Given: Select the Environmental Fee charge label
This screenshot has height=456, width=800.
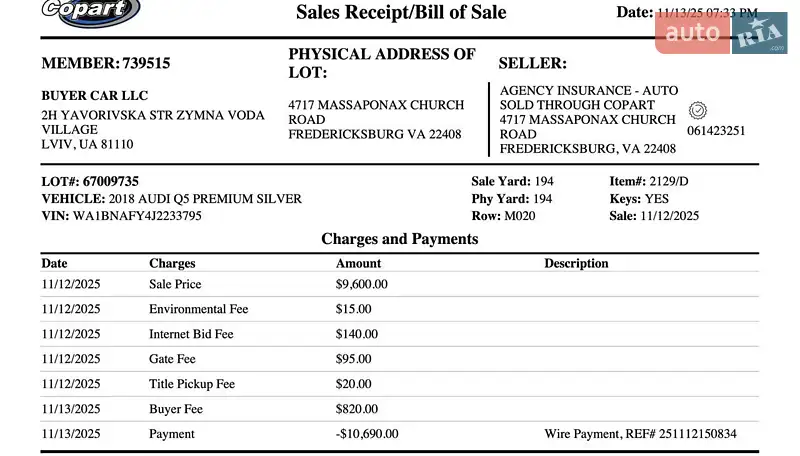Looking at the screenshot, I should coord(198,309).
